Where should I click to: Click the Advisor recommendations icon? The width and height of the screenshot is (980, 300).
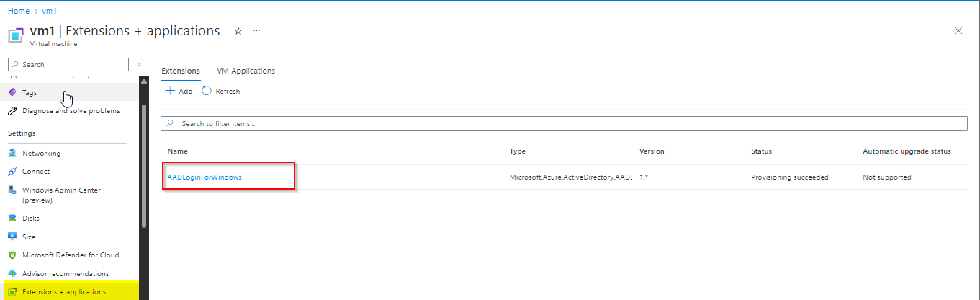12,273
